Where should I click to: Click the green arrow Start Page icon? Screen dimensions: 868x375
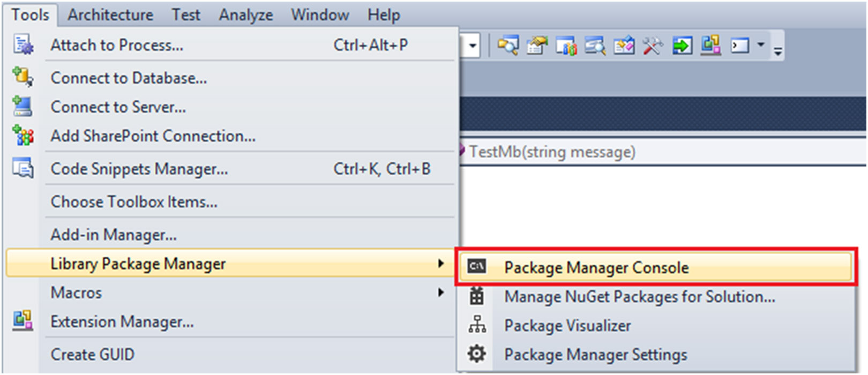[x=682, y=46]
